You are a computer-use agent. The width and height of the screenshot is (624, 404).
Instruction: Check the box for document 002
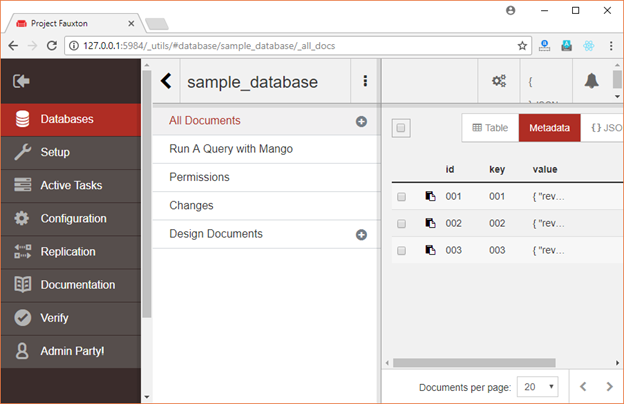coord(401,223)
